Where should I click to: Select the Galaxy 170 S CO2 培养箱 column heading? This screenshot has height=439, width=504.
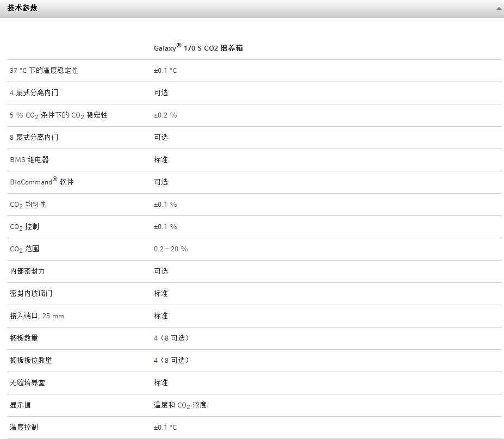pos(198,48)
